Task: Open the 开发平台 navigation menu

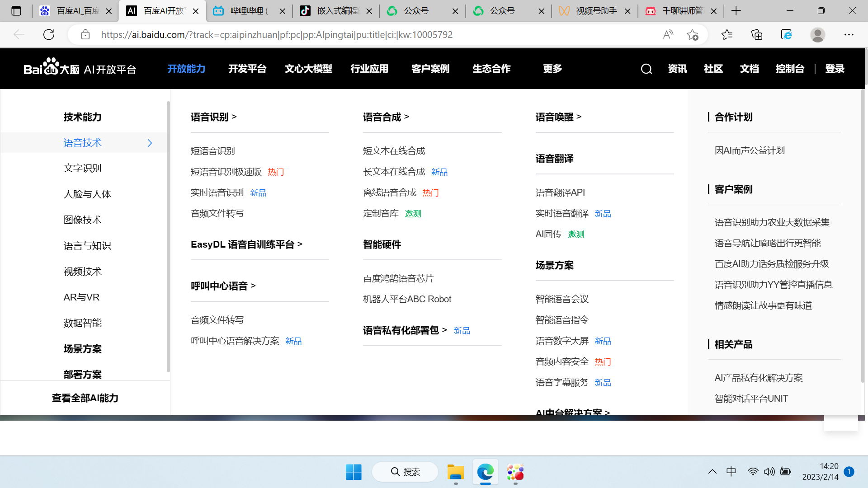Action: tap(247, 69)
